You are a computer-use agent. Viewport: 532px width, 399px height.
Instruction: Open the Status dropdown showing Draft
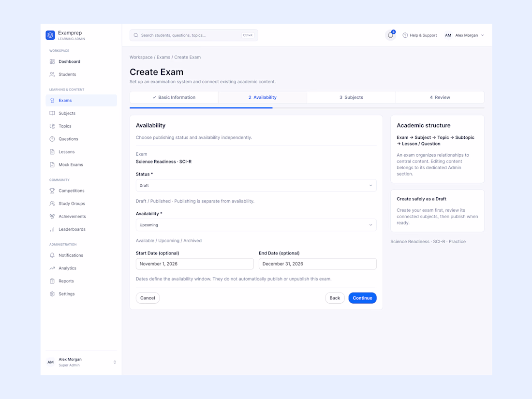pyautogui.click(x=256, y=186)
